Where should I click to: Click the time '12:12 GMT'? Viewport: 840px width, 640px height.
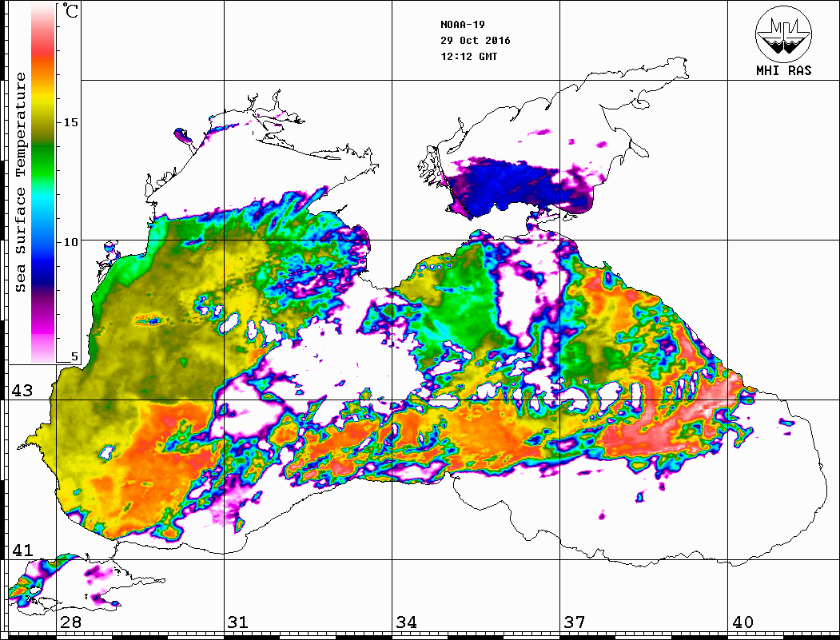(x=468, y=56)
